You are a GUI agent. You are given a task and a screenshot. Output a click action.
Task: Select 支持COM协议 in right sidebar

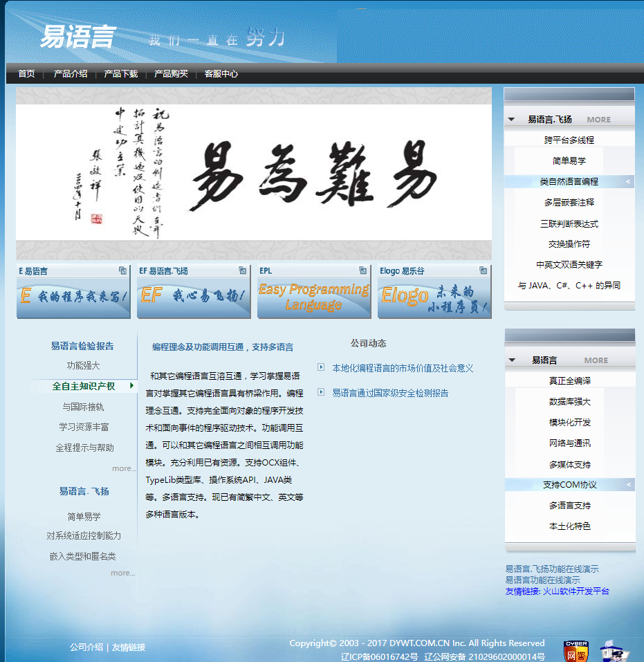point(569,485)
